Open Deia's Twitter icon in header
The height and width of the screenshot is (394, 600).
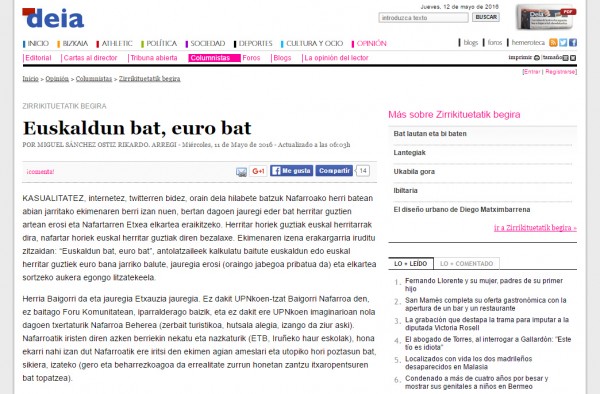point(563,42)
